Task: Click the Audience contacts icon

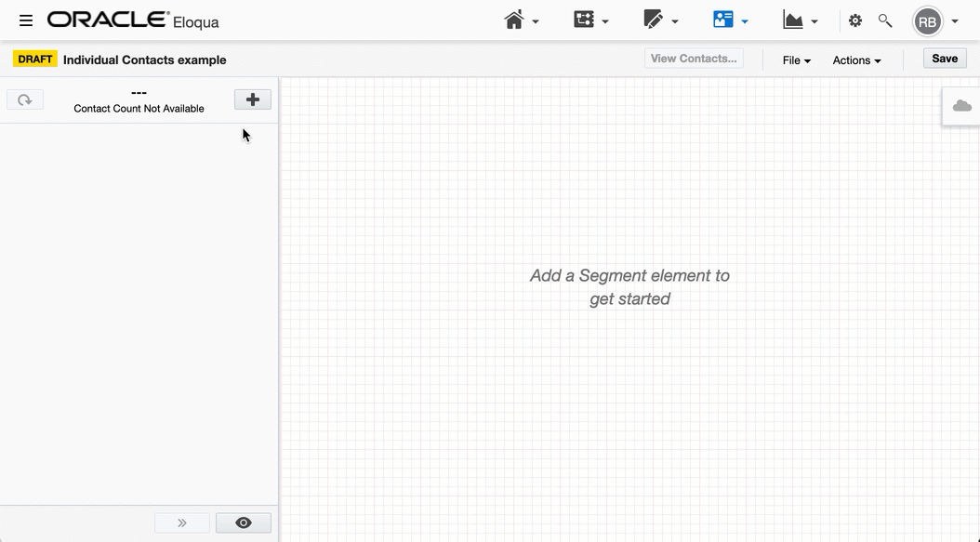Action: 722,20
